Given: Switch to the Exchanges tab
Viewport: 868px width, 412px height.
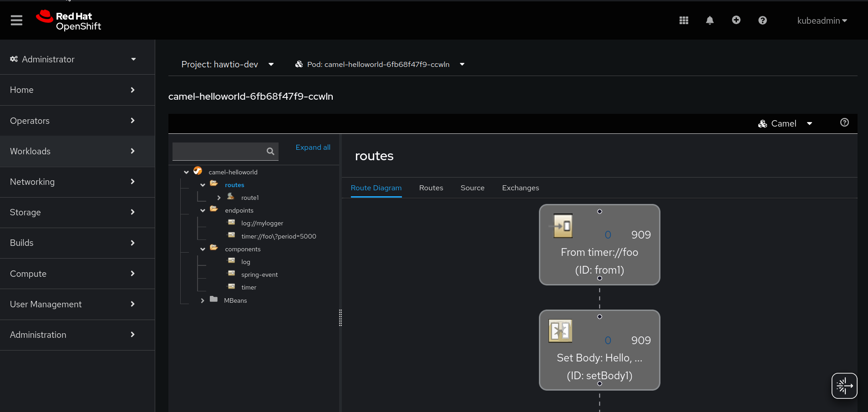Looking at the screenshot, I should 520,188.
